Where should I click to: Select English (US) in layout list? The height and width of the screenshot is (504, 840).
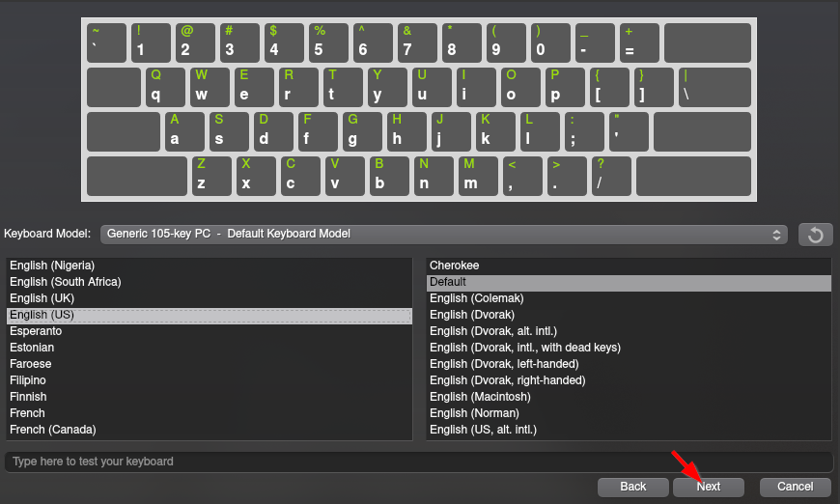(x=209, y=315)
